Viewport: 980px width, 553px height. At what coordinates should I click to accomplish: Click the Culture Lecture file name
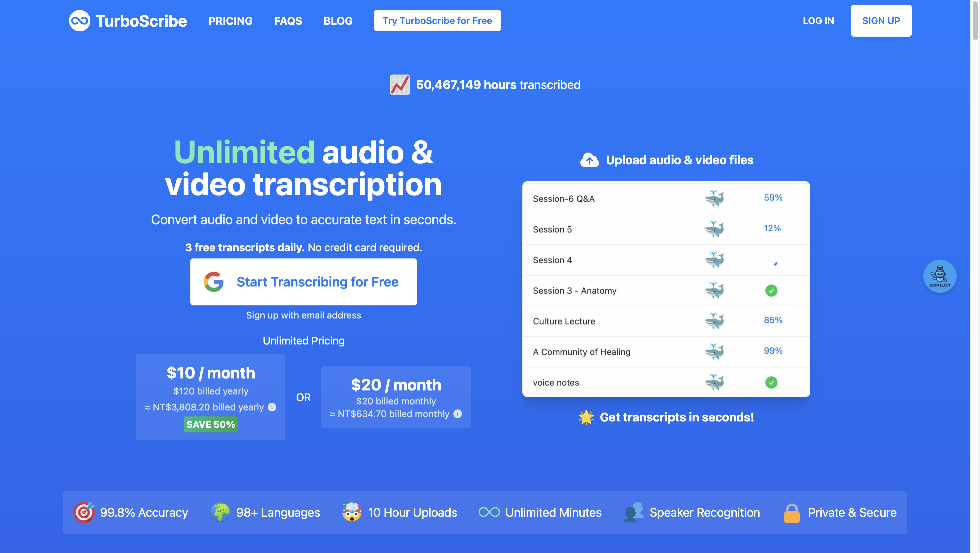point(564,321)
